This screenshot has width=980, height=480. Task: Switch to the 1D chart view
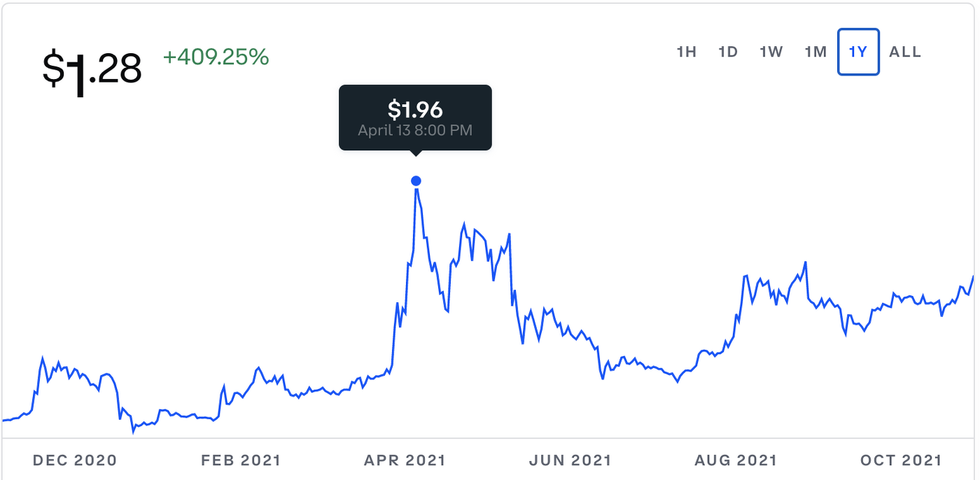tap(727, 51)
